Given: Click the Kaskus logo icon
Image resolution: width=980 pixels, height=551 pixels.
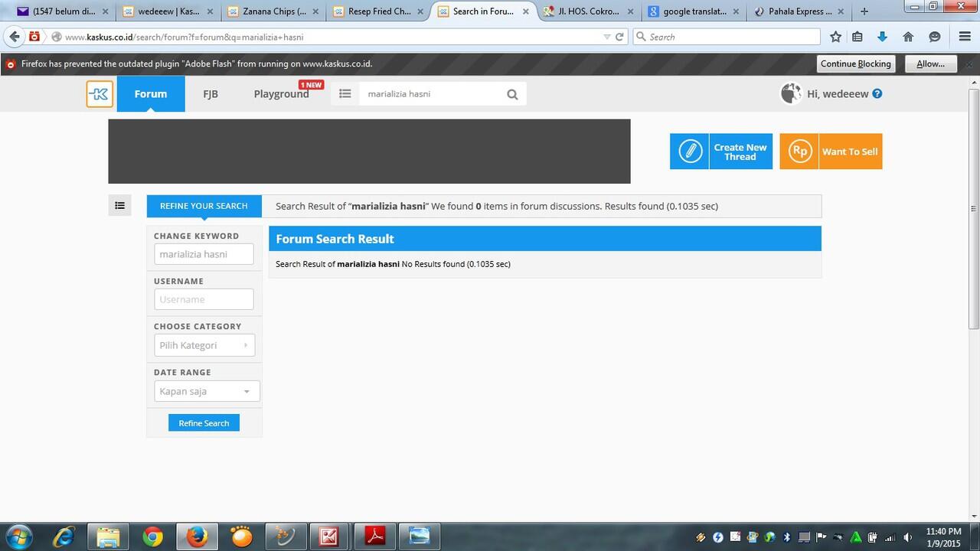Looking at the screenshot, I should (100, 94).
